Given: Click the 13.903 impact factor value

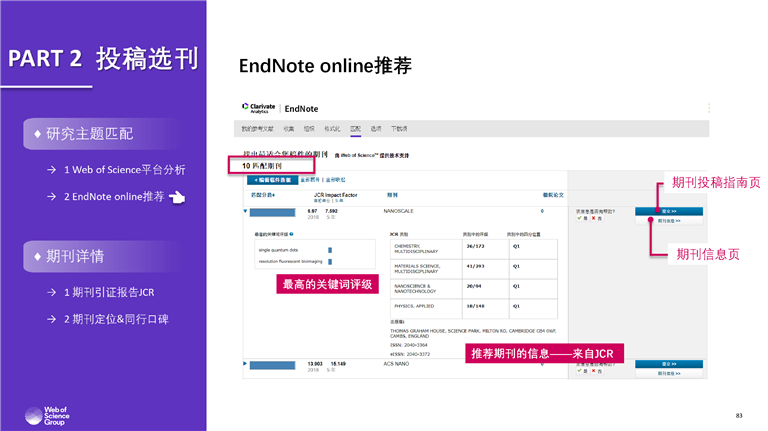Looking at the screenshot, I should click(x=315, y=364).
